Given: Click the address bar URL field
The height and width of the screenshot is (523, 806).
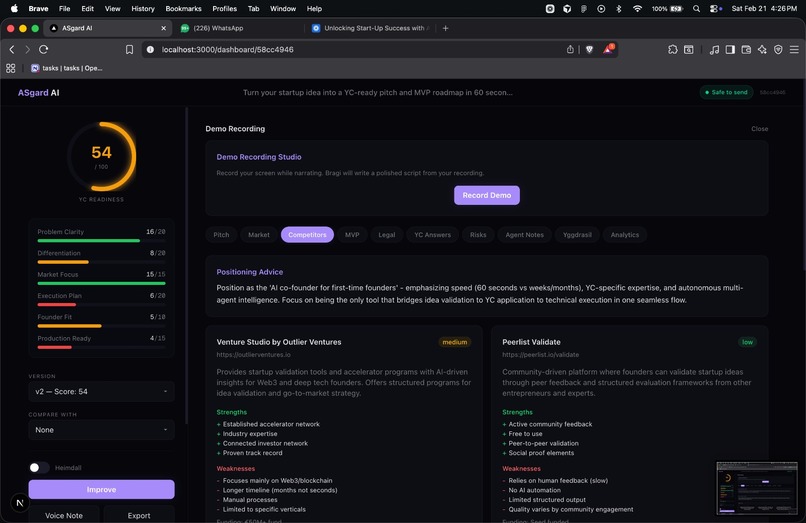Looking at the screenshot, I should [x=360, y=49].
